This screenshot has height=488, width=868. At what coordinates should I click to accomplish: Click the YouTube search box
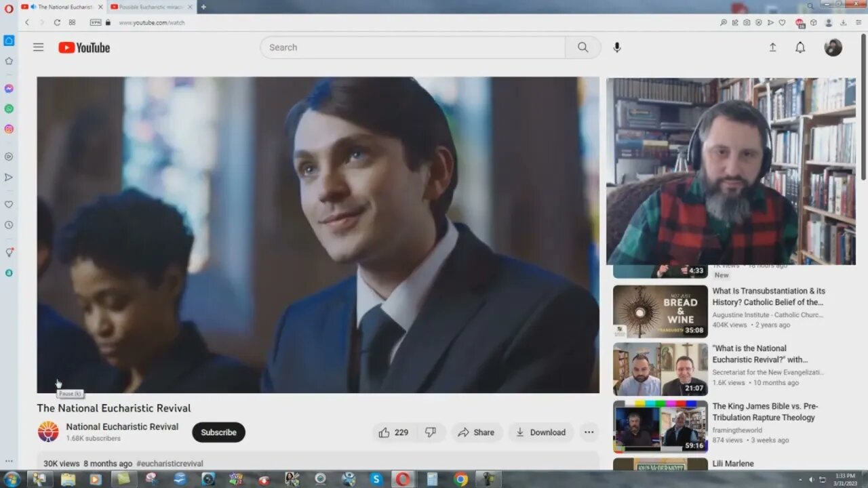(412, 47)
